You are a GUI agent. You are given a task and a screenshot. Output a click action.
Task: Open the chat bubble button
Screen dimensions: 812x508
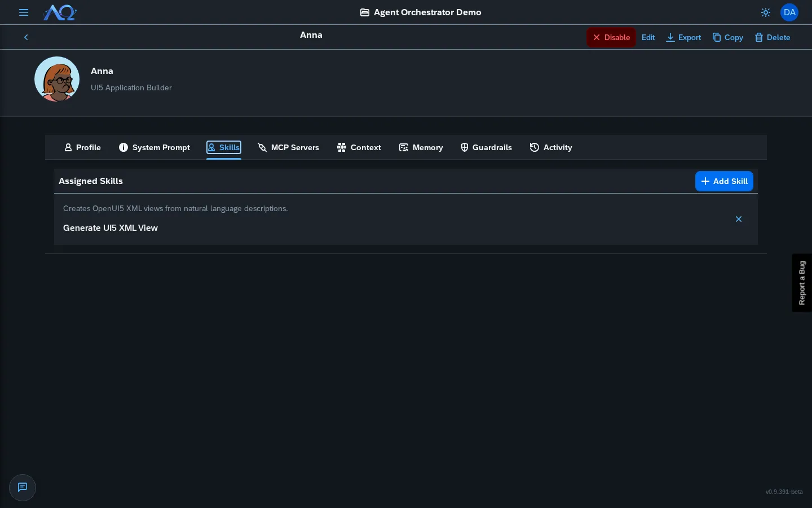click(23, 488)
